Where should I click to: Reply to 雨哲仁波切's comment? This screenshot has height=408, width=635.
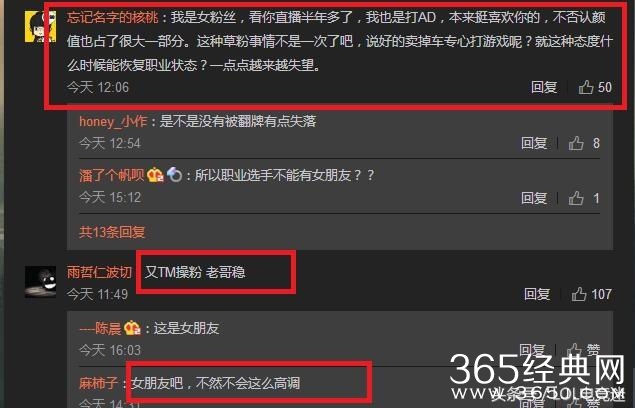pyautogui.click(x=537, y=294)
